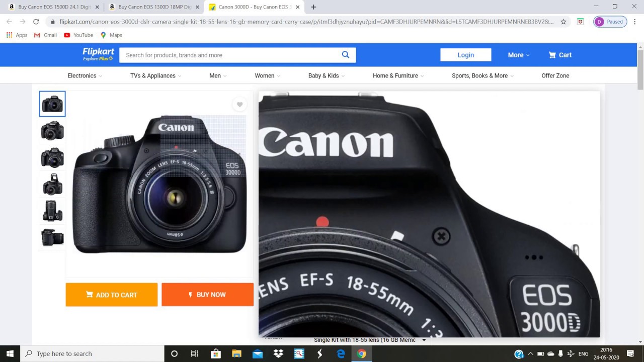Click Chrome icon in taskbar
The image size is (644, 362).
[361, 353]
